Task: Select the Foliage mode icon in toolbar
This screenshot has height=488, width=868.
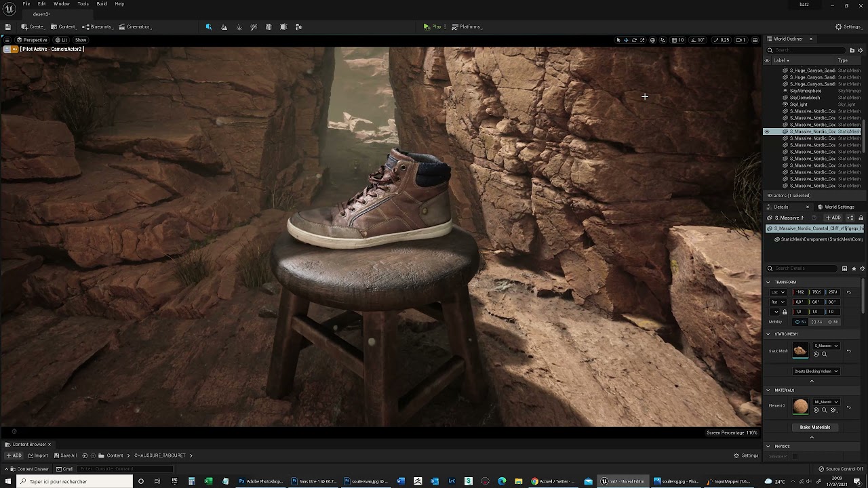Action: click(x=239, y=27)
